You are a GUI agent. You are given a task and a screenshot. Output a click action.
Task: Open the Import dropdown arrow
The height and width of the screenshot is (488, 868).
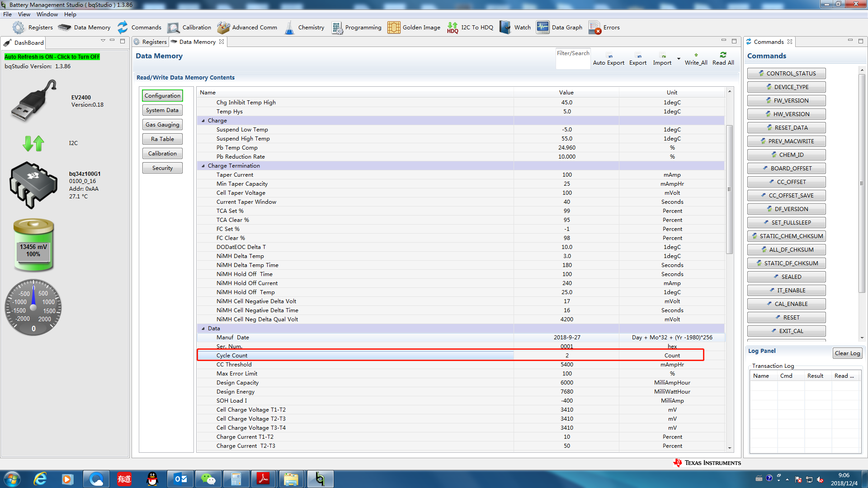tap(679, 59)
